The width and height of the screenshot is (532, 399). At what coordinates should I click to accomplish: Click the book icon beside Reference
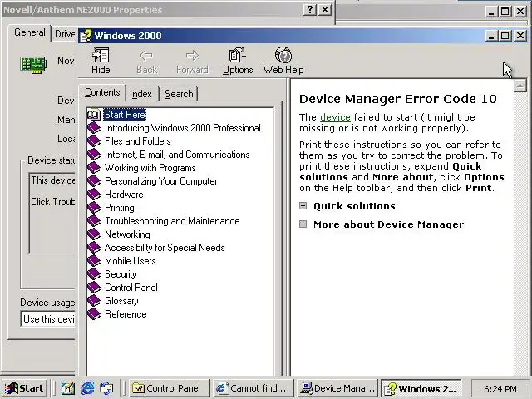[x=94, y=314]
